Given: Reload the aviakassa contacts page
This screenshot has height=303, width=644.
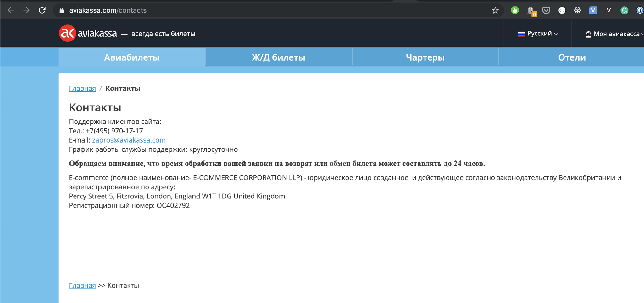Looking at the screenshot, I should (x=42, y=10).
